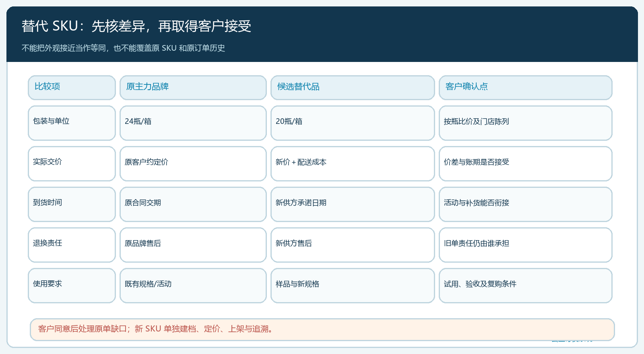Screen dimensions: 644x354
Task: Select the "旧单责任仍由谁承担" cell
Action: 526,245
